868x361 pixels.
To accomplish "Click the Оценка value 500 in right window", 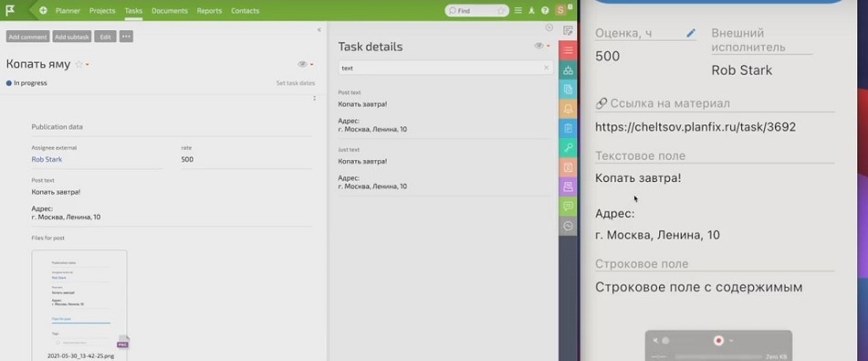I will pyautogui.click(x=607, y=57).
